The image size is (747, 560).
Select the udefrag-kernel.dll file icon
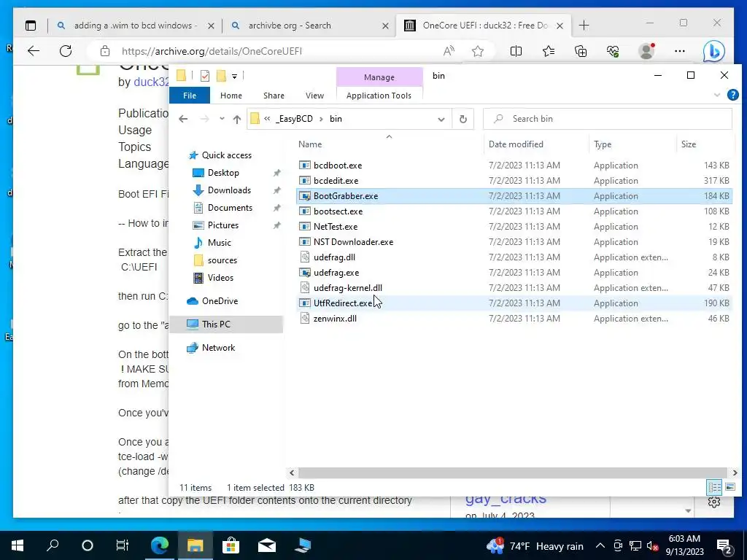pyautogui.click(x=305, y=287)
